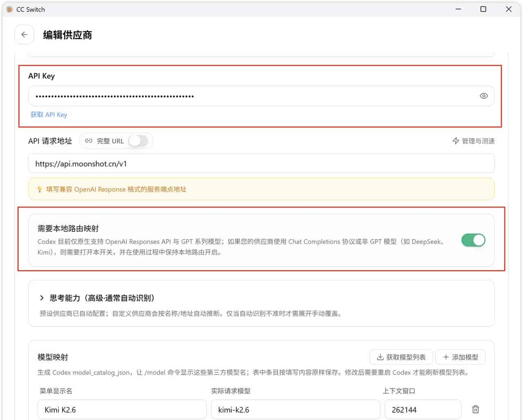Maximize the CC Switch window

tap(483, 9)
